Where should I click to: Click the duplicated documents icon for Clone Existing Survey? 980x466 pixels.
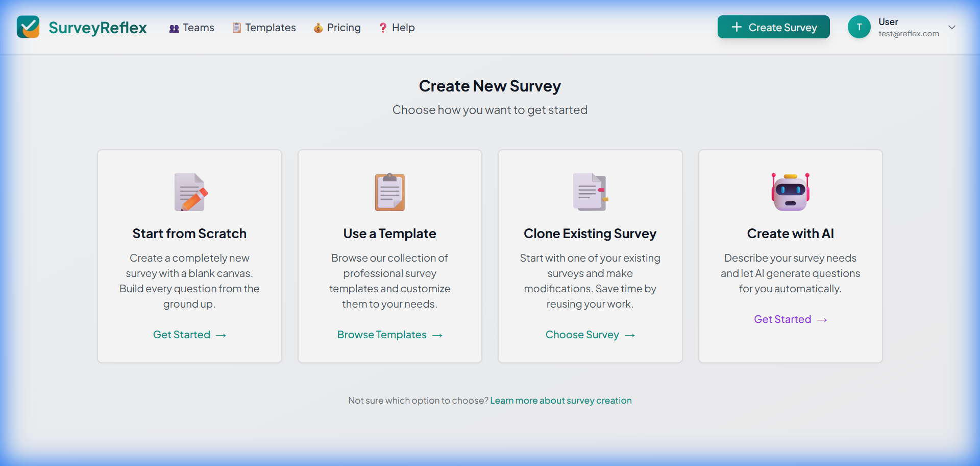tap(590, 192)
